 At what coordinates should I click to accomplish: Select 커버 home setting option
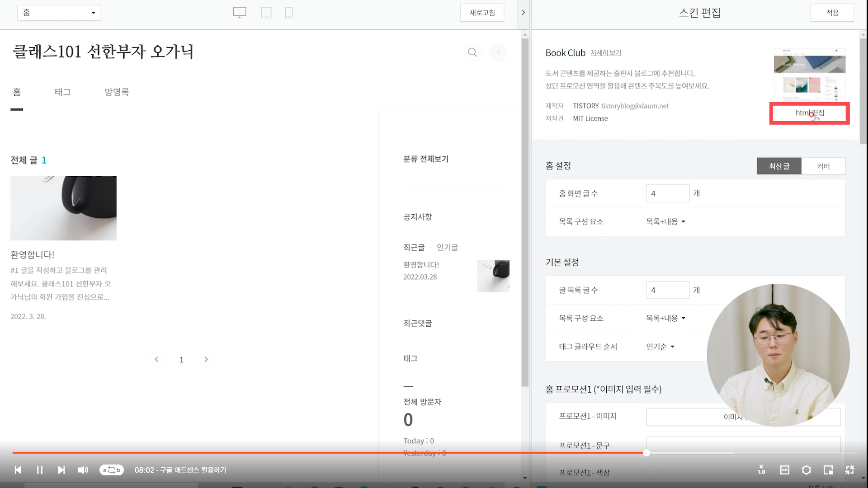point(823,166)
